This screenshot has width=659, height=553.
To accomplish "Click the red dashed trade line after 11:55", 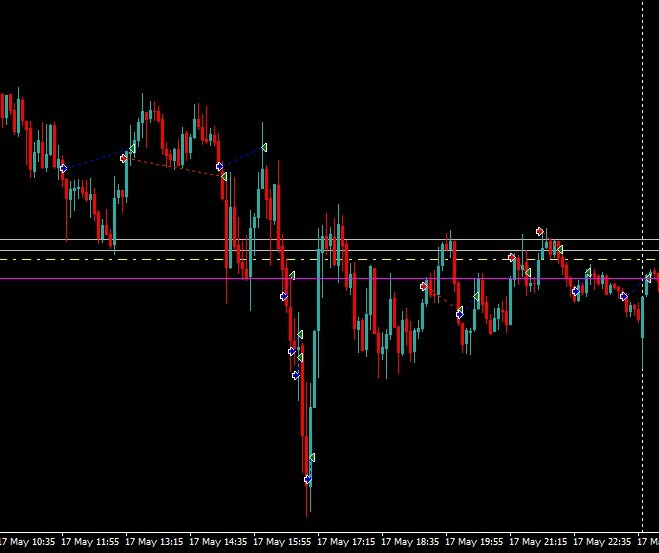I will tap(170, 166).
